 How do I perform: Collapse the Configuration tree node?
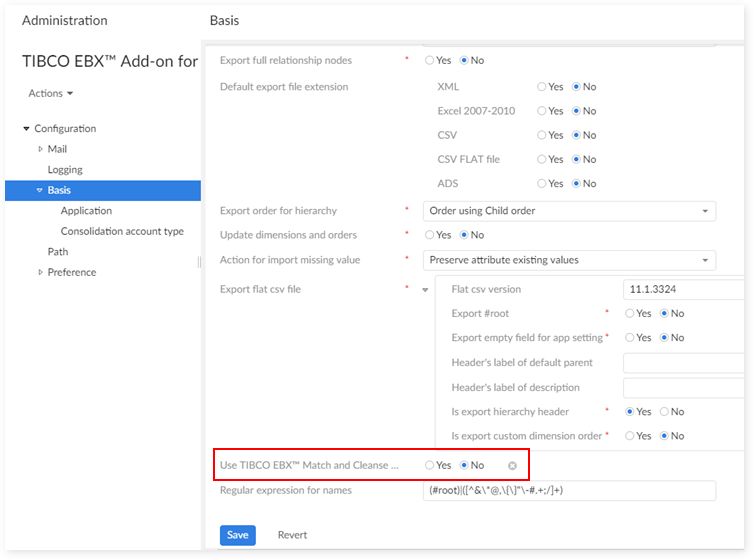27,129
